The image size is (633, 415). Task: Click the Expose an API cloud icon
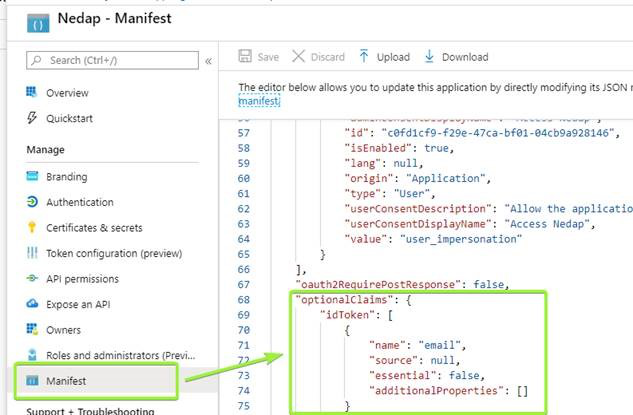click(32, 303)
